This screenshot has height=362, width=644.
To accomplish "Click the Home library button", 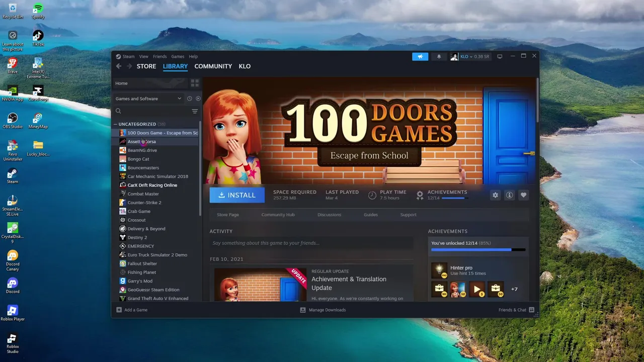I will coord(149,83).
